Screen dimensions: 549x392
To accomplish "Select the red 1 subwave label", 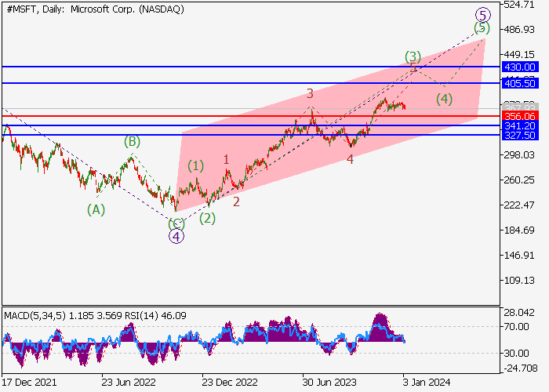I will pyautogui.click(x=226, y=160).
